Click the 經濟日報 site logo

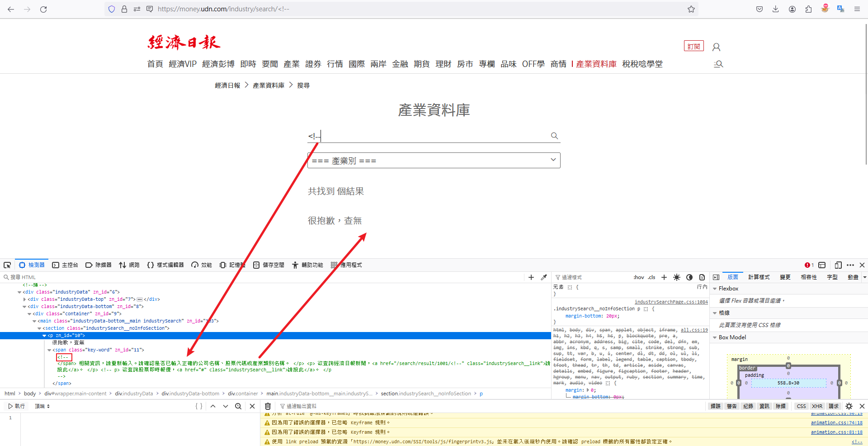click(x=184, y=43)
